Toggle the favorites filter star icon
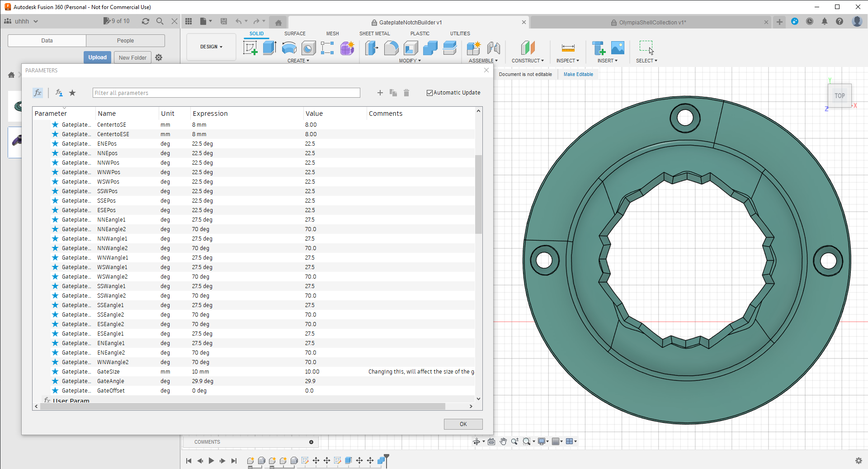The width and height of the screenshot is (868, 469). pyautogui.click(x=72, y=93)
